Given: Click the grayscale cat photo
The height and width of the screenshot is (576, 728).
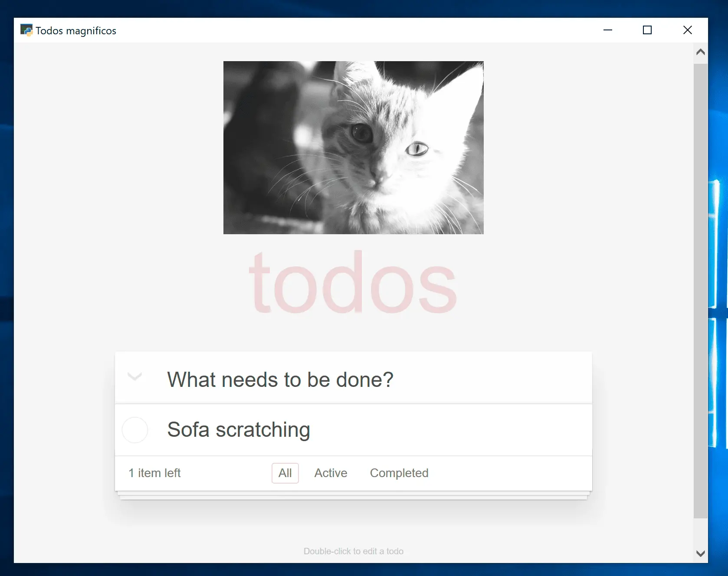Looking at the screenshot, I should 354,147.
